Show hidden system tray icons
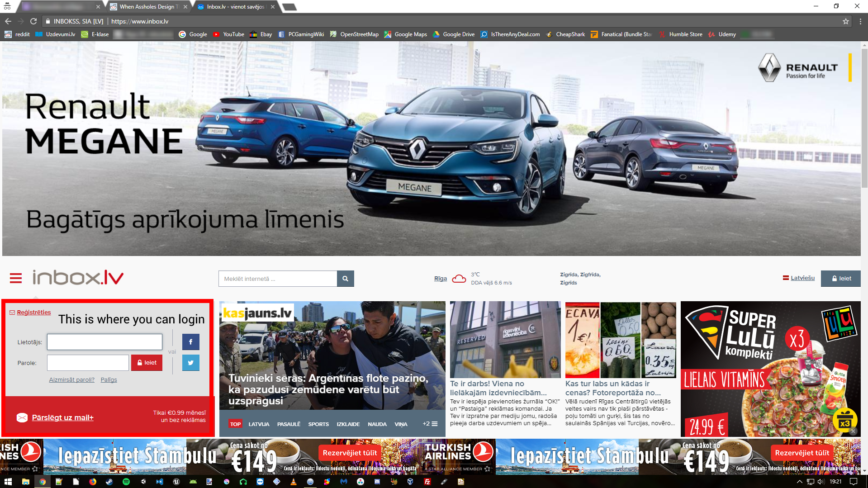 point(799,482)
